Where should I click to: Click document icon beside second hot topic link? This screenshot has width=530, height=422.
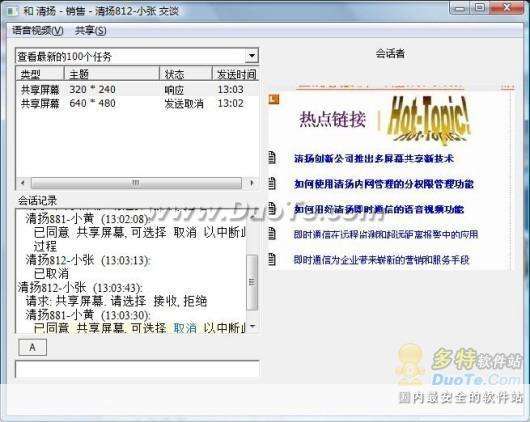tap(272, 184)
